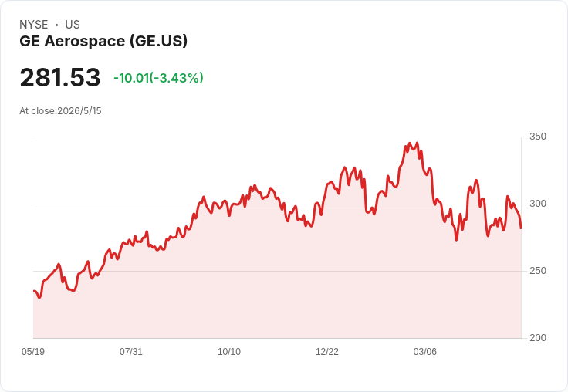Click the -10.01(-3.43%) change value
This screenshot has width=568, height=392.
(x=159, y=78)
